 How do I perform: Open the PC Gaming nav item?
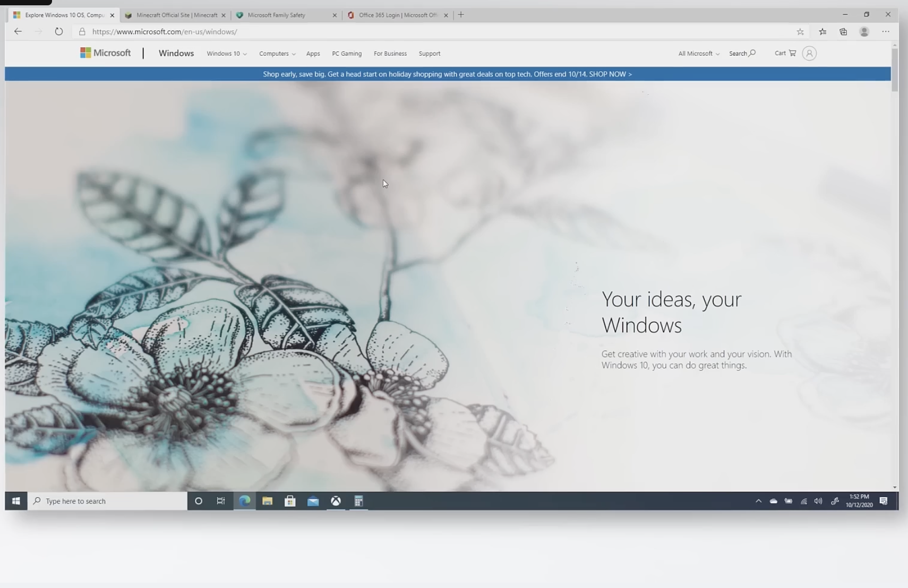[x=347, y=54]
